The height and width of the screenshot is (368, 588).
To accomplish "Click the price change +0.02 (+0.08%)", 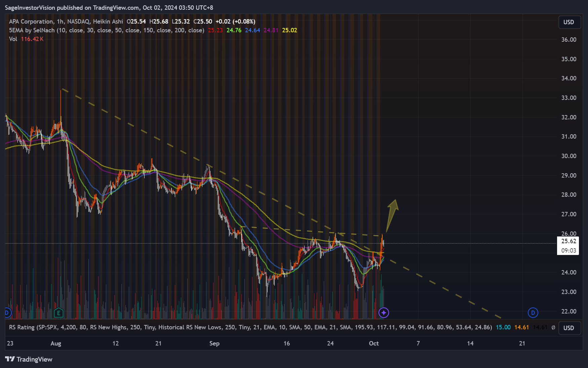I will coord(235,22).
